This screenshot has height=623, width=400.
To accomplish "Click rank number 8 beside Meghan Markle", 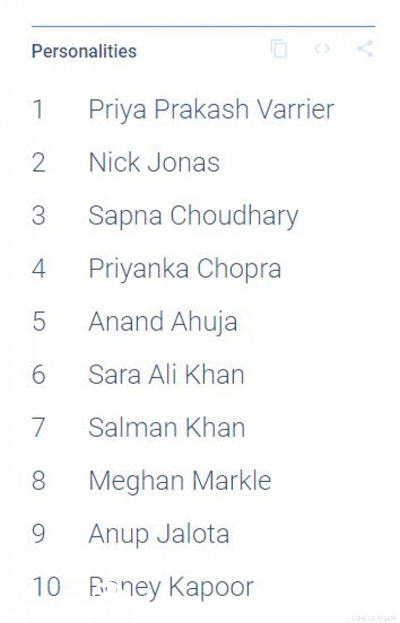I will 39,481.
